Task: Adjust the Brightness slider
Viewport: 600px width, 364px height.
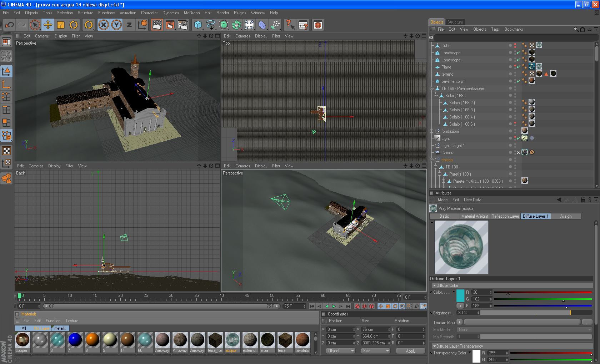Action: coord(536,313)
